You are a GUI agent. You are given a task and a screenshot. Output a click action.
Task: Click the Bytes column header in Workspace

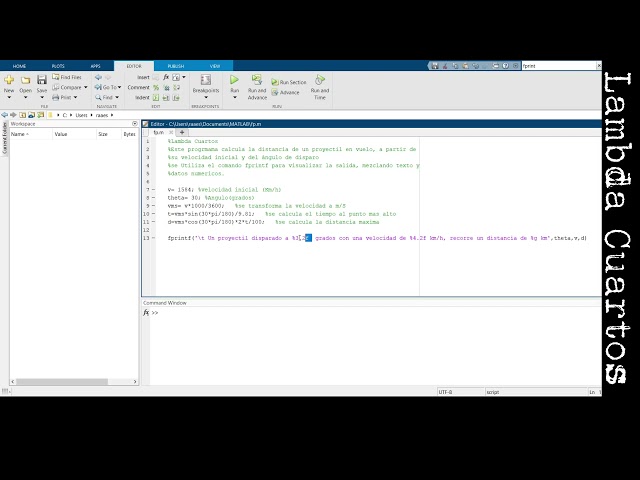(129, 134)
